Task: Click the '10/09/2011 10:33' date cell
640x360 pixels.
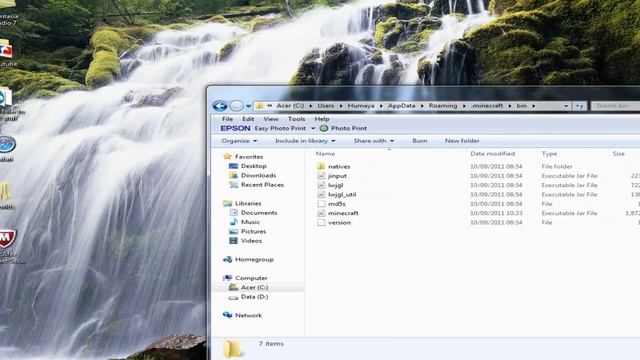Action: [496, 213]
